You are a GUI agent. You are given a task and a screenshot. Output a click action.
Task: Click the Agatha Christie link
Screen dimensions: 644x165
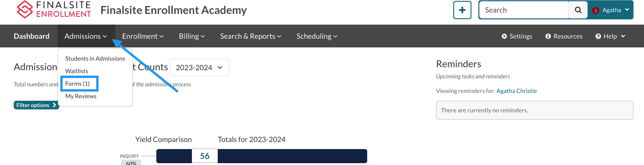pos(516,91)
